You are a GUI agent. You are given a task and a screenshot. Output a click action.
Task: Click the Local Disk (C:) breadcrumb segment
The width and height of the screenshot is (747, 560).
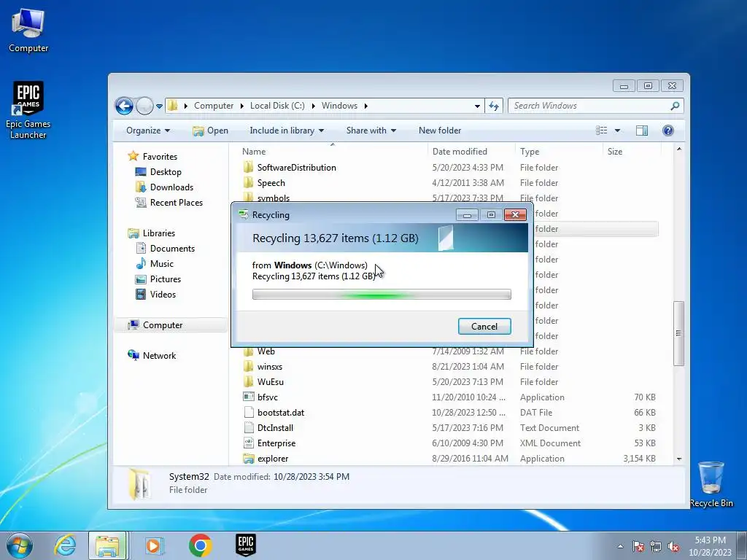[x=277, y=106]
